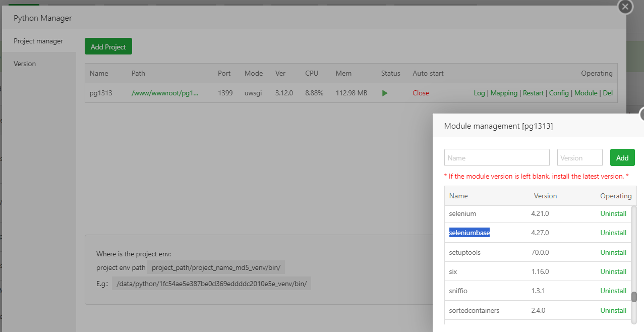Focus the module Version input field
Image resolution: width=644 pixels, height=332 pixels.
click(x=579, y=158)
